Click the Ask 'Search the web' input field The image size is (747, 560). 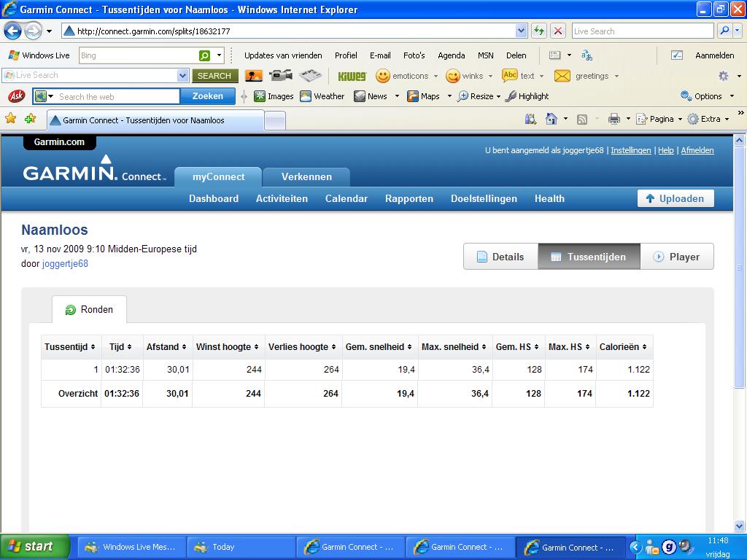tap(117, 97)
